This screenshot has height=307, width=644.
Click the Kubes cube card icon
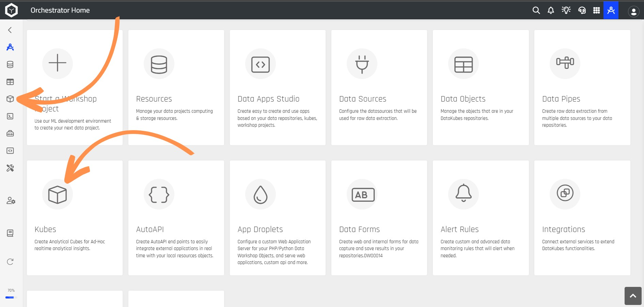click(58, 195)
